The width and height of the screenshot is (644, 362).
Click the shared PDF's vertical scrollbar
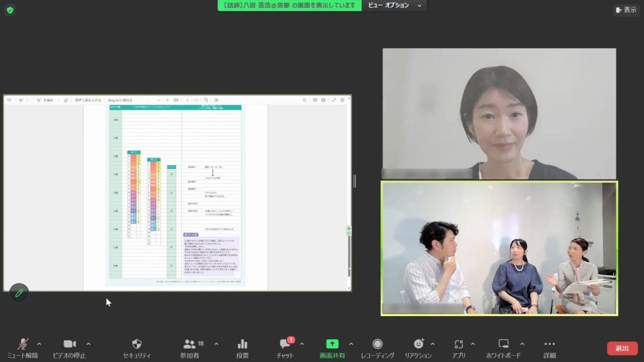(x=349, y=251)
